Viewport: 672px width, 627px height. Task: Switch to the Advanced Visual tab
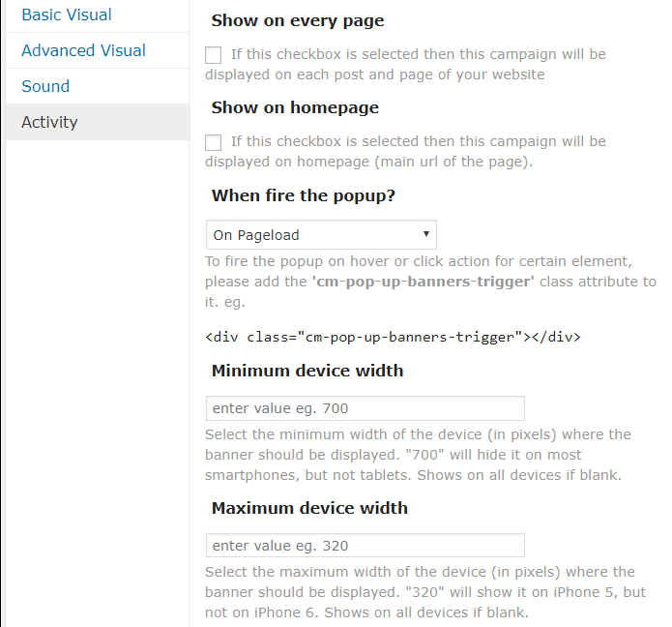tap(83, 50)
